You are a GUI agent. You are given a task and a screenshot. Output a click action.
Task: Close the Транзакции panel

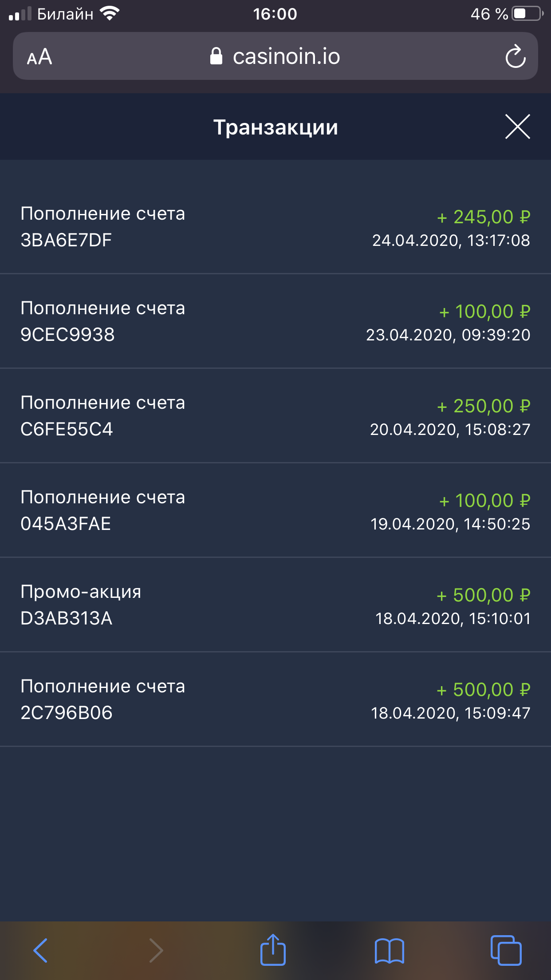[x=517, y=127]
